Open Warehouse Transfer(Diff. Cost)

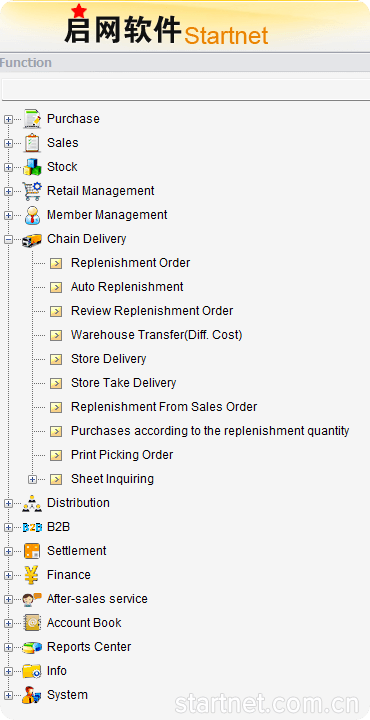(x=157, y=335)
